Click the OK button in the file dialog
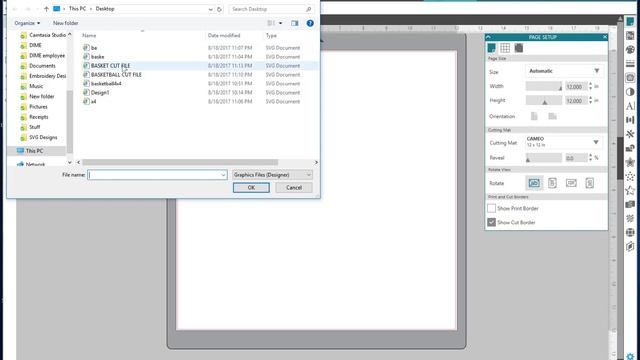This screenshot has height=360, width=640. [x=251, y=188]
